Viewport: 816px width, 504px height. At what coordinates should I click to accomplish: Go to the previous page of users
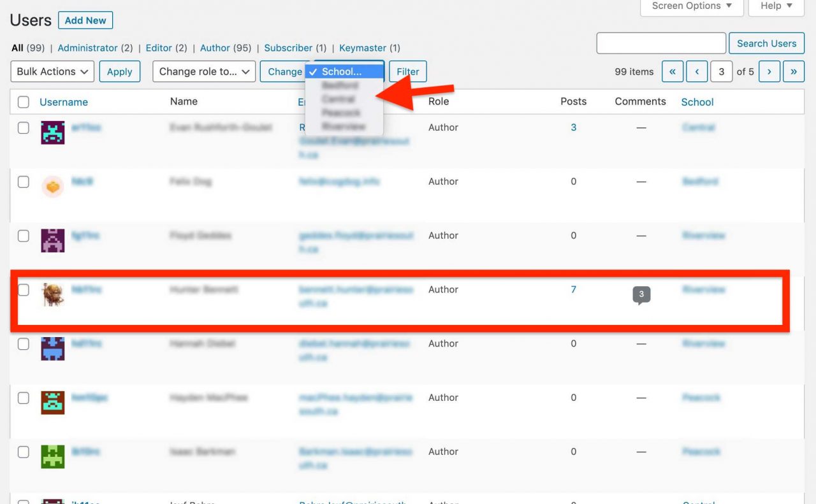click(697, 71)
